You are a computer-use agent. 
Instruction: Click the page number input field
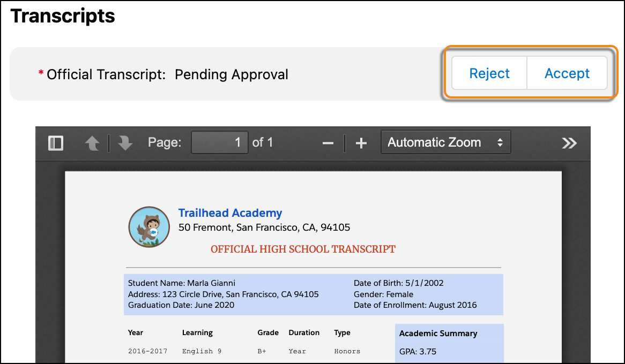(x=220, y=142)
